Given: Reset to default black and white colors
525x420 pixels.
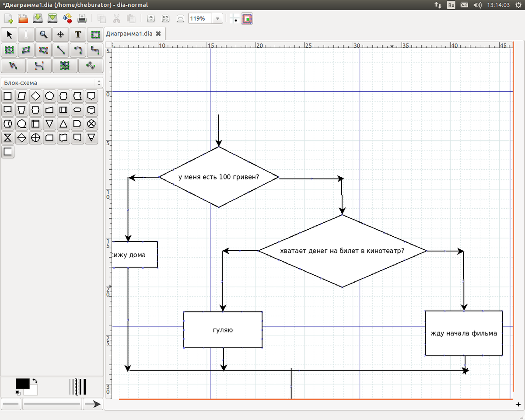Looking at the screenshot, I should pos(18,393).
